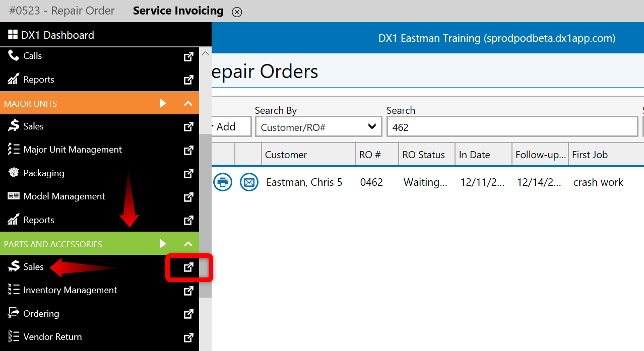
Task: Sort by the RO Status column header
Action: coord(426,155)
